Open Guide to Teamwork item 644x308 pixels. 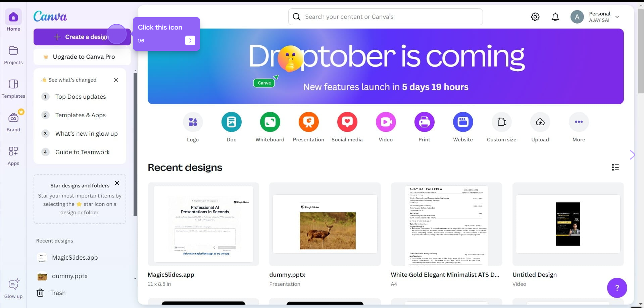pyautogui.click(x=81, y=152)
